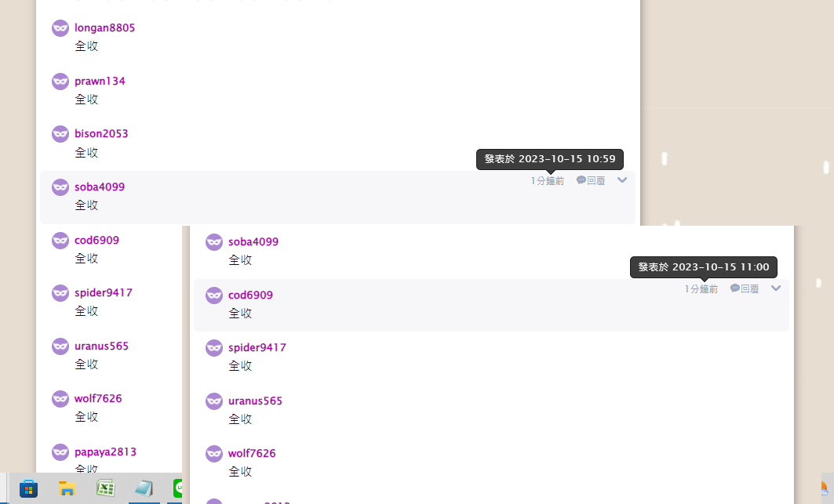Click the 發表於 2023-10-15 11:00 tooltip
Viewport: 834px width, 504px height.
pyautogui.click(x=704, y=267)
